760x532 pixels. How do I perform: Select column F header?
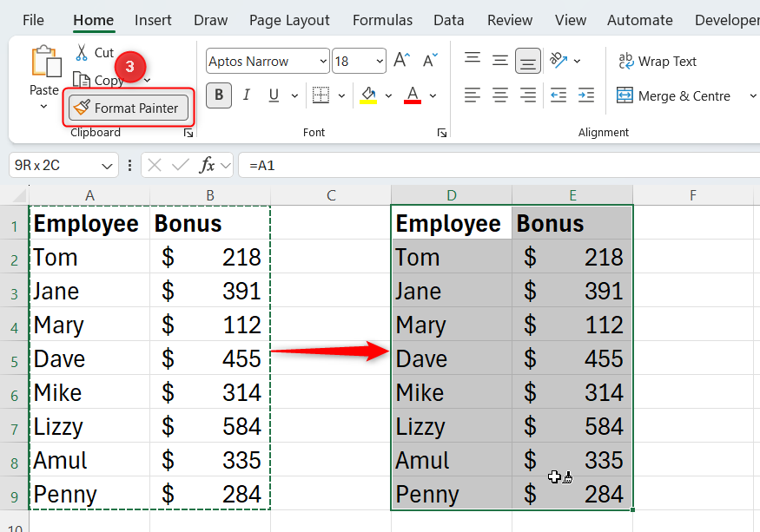tap(693, 195)
